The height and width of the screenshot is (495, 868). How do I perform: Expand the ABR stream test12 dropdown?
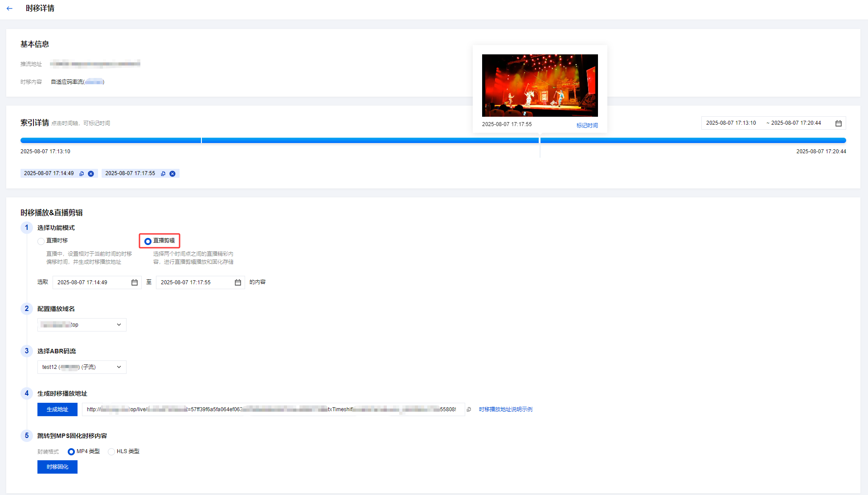(x=82, y=367)
